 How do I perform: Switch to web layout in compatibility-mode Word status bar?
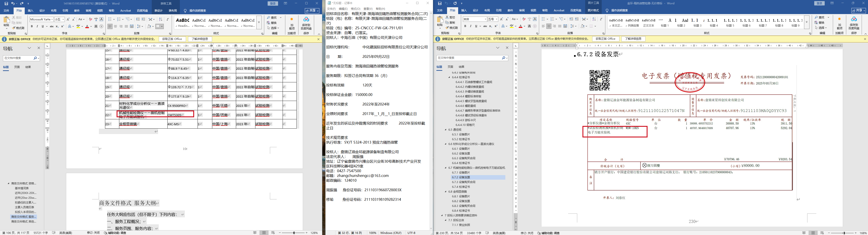coord(273,233)
